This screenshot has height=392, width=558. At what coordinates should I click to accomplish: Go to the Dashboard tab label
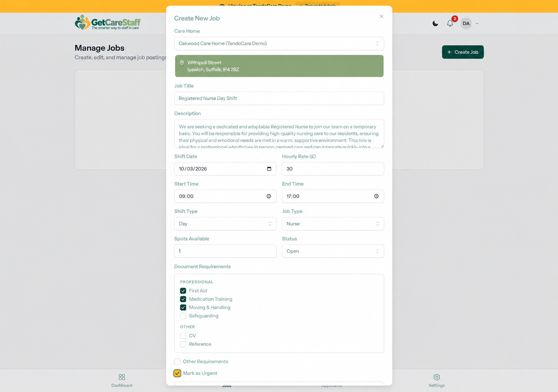point(122,385)
